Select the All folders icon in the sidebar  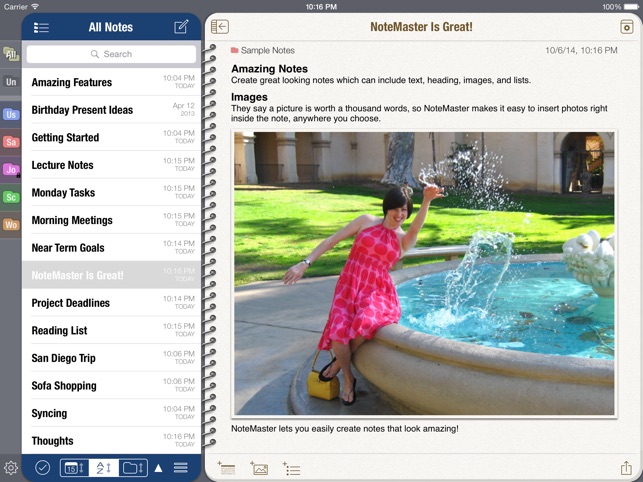coord(11,54)
